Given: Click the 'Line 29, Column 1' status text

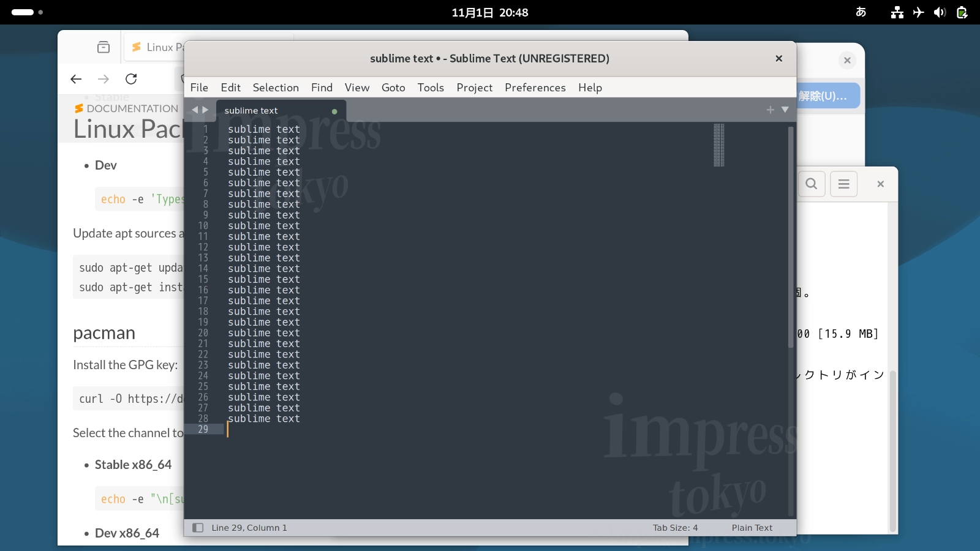Looking at the screenshot, I should point(249,528).
